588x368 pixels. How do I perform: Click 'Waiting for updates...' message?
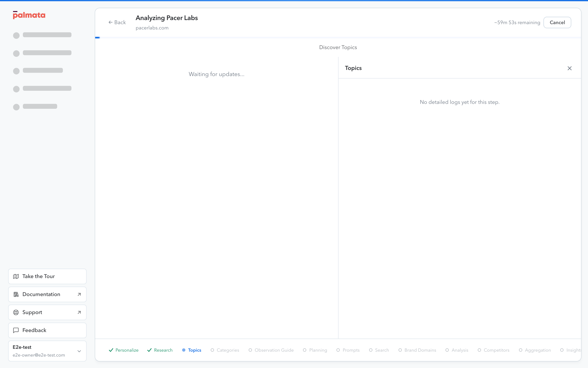(x=216, y=74)
